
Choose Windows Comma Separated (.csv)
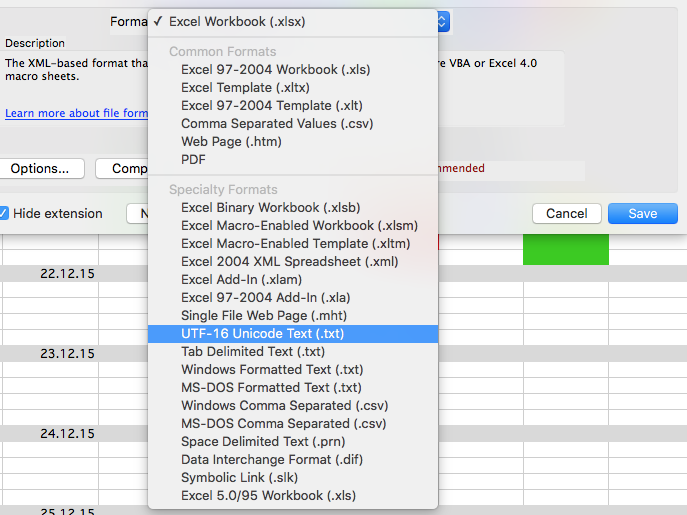point(293,405)
